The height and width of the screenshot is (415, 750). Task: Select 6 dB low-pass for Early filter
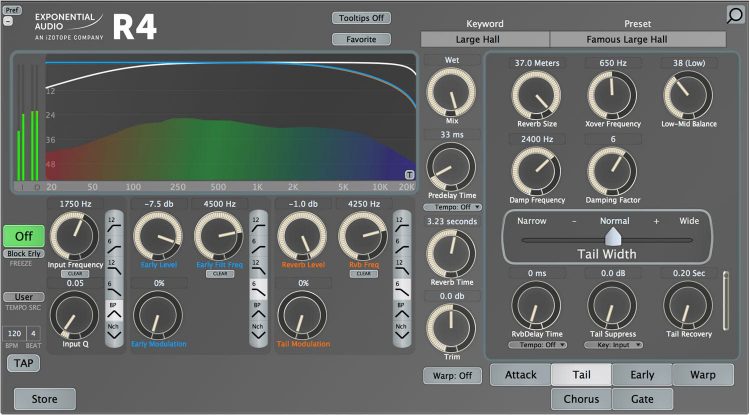[258, 289]
